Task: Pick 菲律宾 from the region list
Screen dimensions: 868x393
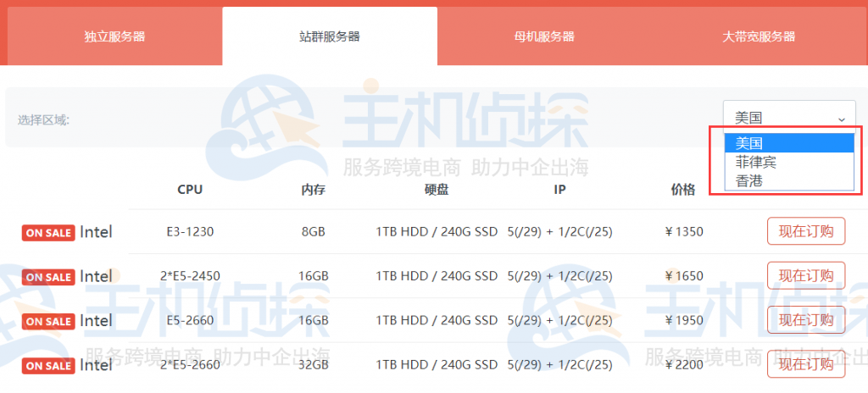Action: [x=789, y=162]
